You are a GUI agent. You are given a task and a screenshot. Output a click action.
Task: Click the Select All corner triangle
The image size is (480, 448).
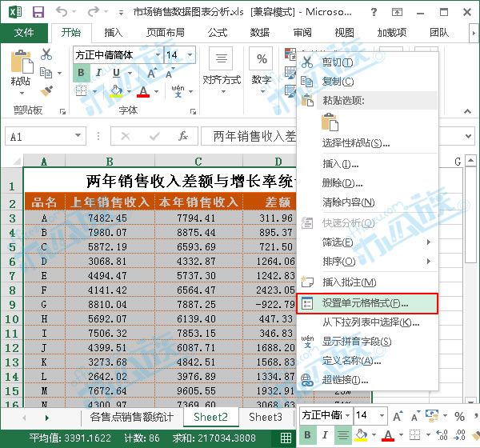tap(16, 161)
